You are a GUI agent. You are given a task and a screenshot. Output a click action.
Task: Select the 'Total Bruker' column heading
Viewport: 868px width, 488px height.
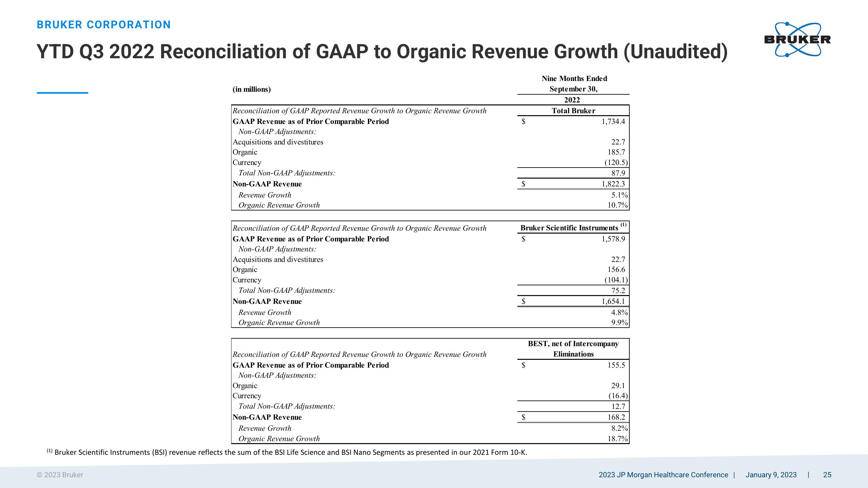(x=573, y=111)
